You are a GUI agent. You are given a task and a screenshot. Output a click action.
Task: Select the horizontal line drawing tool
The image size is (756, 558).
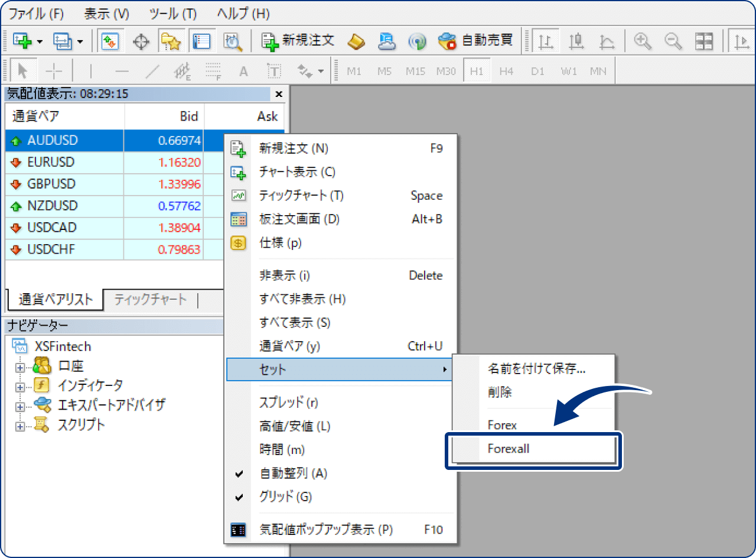pos(122,70)
